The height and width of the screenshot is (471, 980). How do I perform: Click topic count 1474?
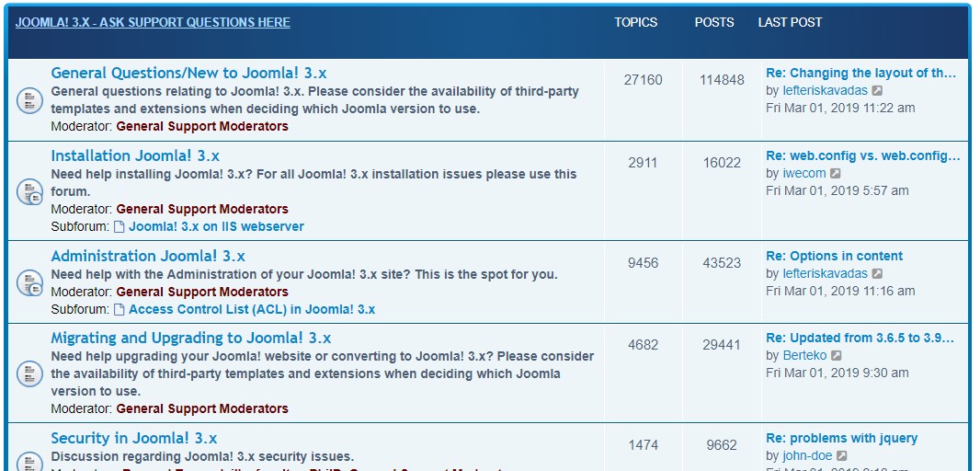(x=644, y=445)
